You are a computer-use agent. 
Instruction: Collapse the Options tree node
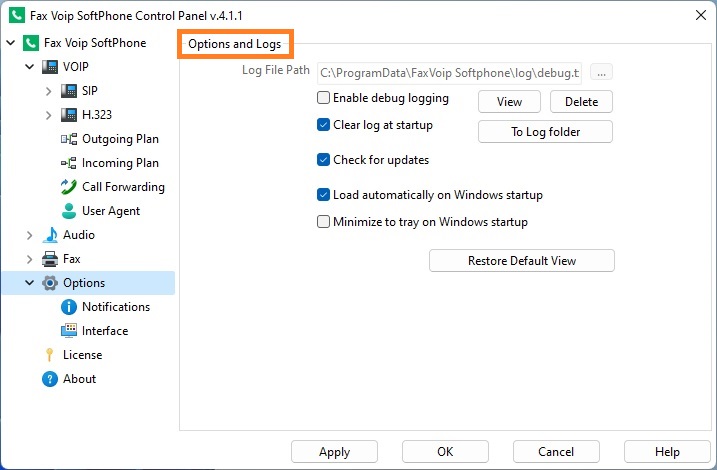pos(30,283)
